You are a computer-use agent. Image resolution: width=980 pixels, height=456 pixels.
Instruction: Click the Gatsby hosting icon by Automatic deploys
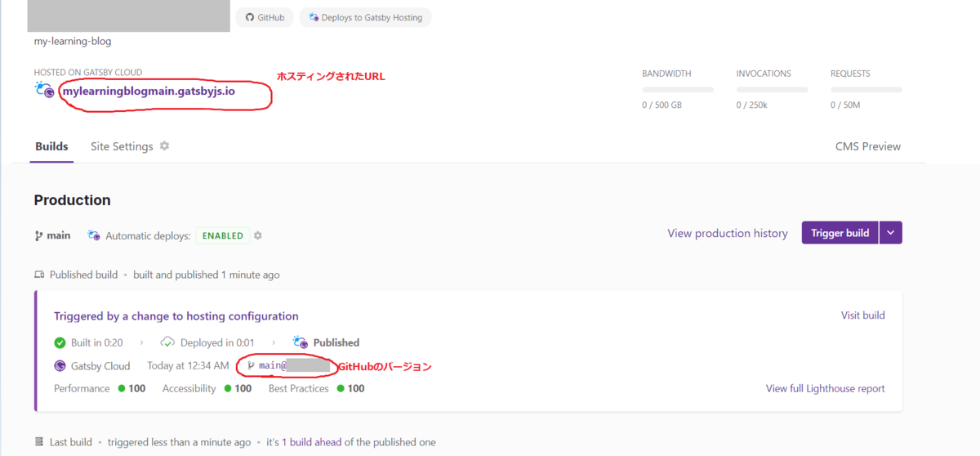click(94, 235)
